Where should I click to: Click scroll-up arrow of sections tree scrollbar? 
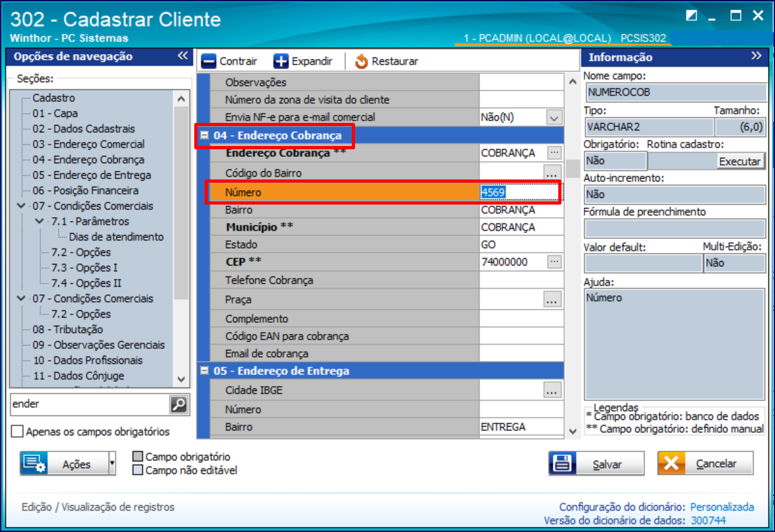[181, 99]
